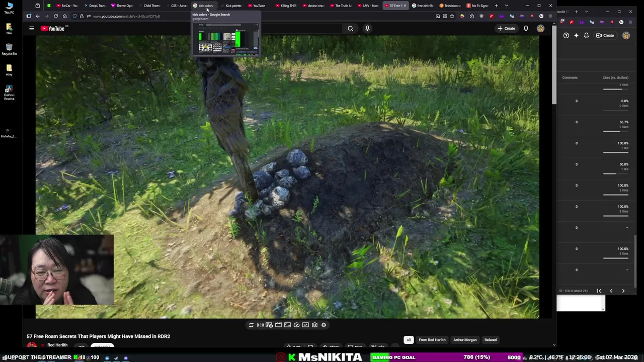The image size is (644, 362).
Task: Click the '66.7%' likes value
Action: [x=624, y=122]
